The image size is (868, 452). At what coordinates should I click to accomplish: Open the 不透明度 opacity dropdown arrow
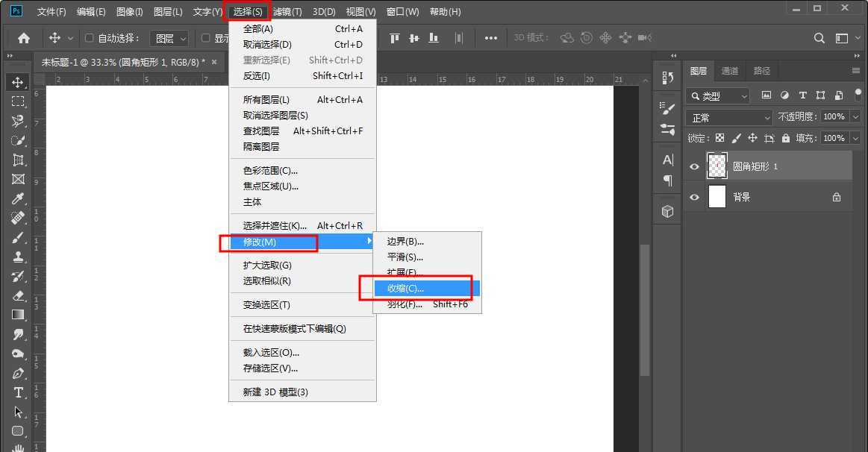click(x=855, y=116)
